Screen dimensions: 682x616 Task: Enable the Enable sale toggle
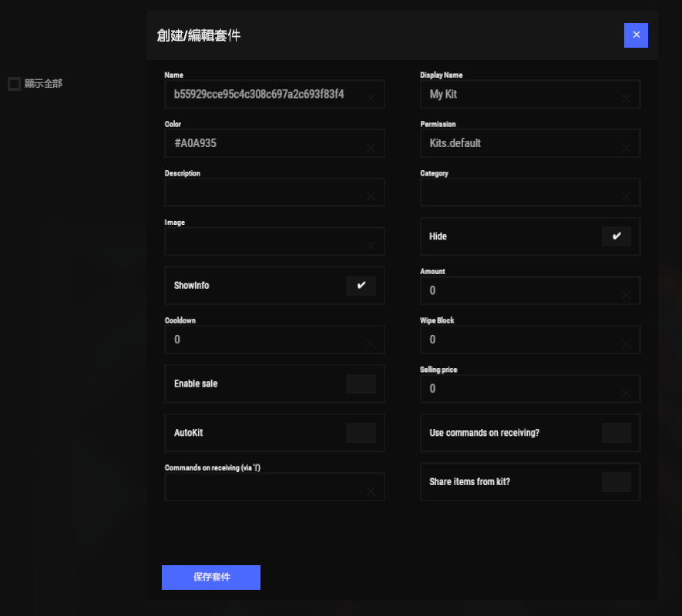click(361, 383)
